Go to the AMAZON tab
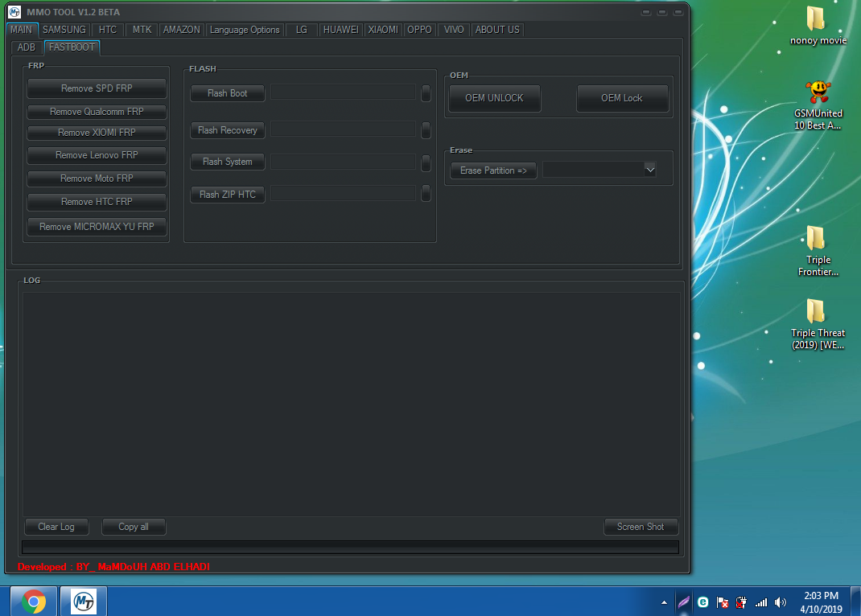 pyautogui.click(x=181, y=30)
